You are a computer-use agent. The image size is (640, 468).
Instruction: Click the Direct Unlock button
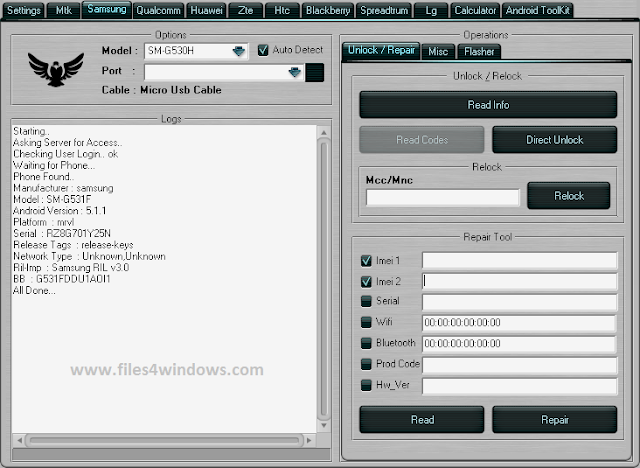click(554, 140)
